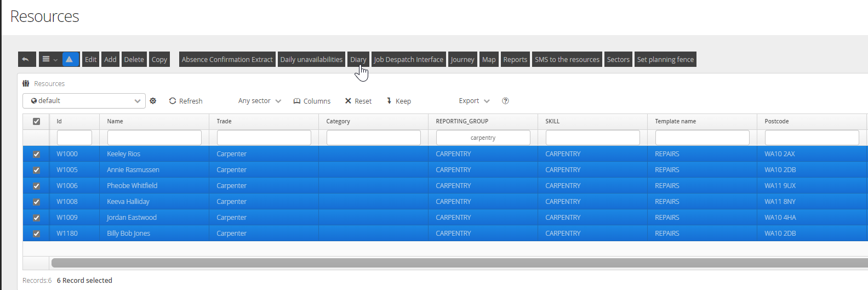This screenshot has height=290, width=868.
Task: Select the name Jordan Eastwood
Action: pyautogui.click(x=132, y=218)
